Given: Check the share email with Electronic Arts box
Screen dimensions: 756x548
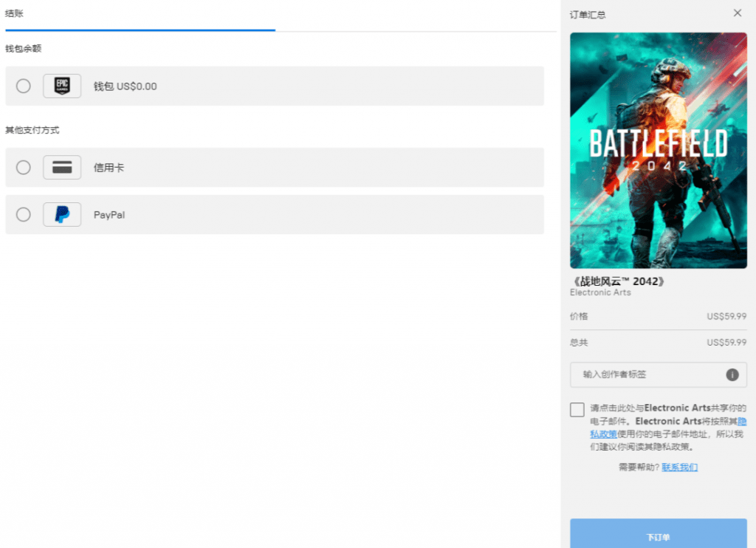Looking at the screenshot, I should point(577,410).
